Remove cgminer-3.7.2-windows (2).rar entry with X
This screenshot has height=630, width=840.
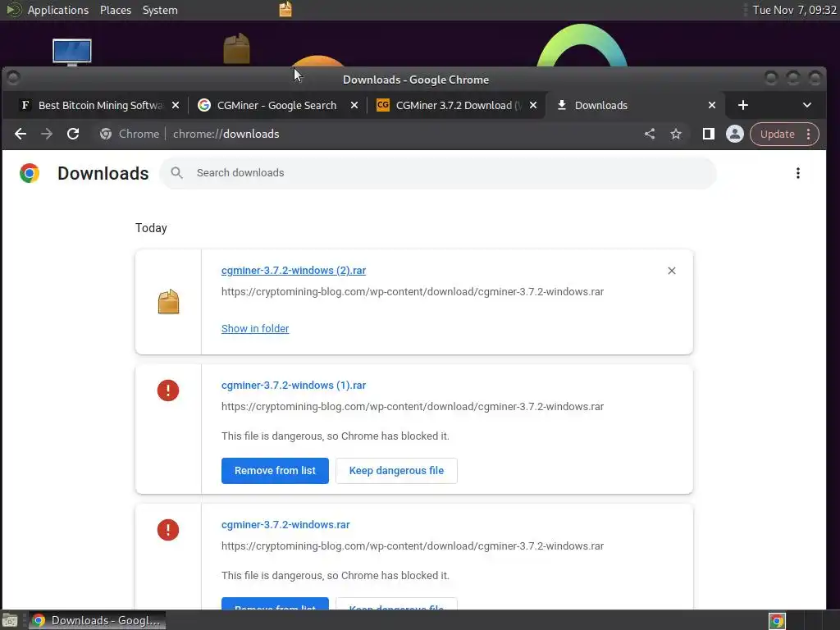(672, 271)
